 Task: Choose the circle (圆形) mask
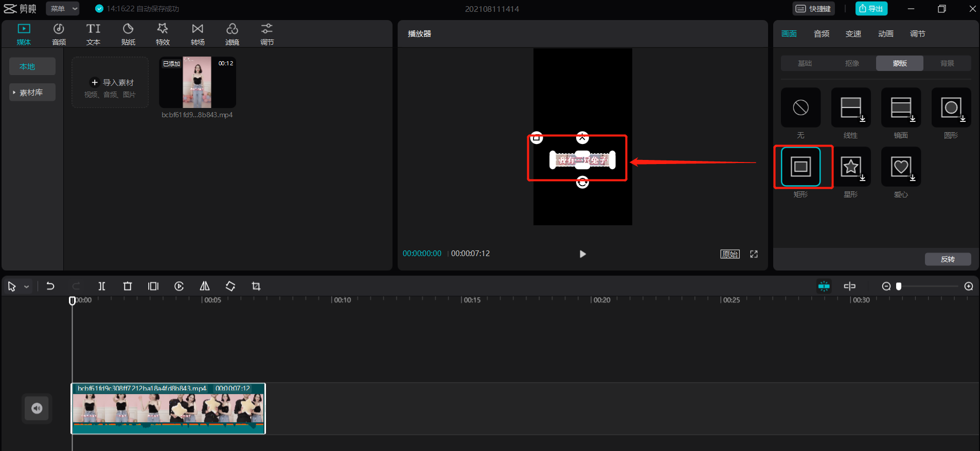[x=951, y=107]
